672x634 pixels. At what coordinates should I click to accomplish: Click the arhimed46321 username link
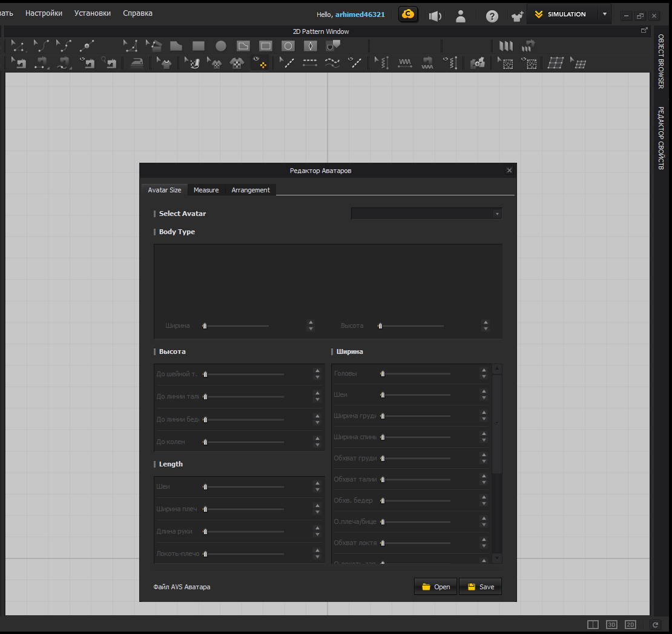coord(360,15)
